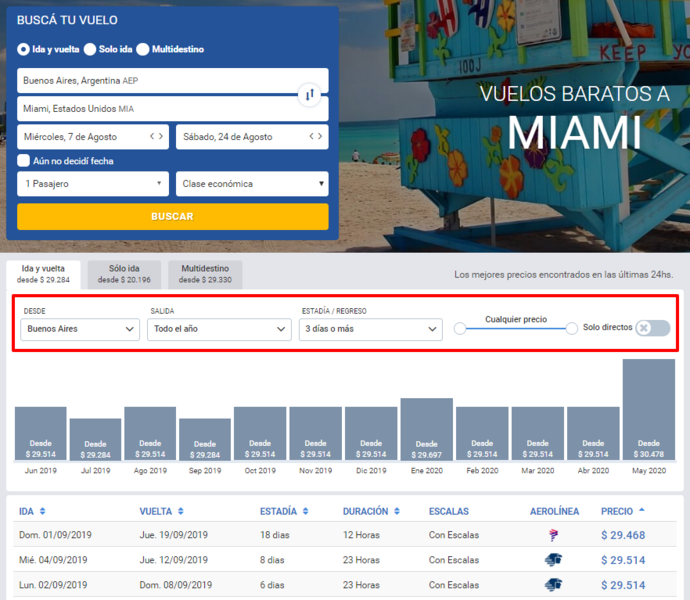The image size is (690, 600).
Task: Select the Oct 2019 price bar
Action: click(x=260, y=433)
